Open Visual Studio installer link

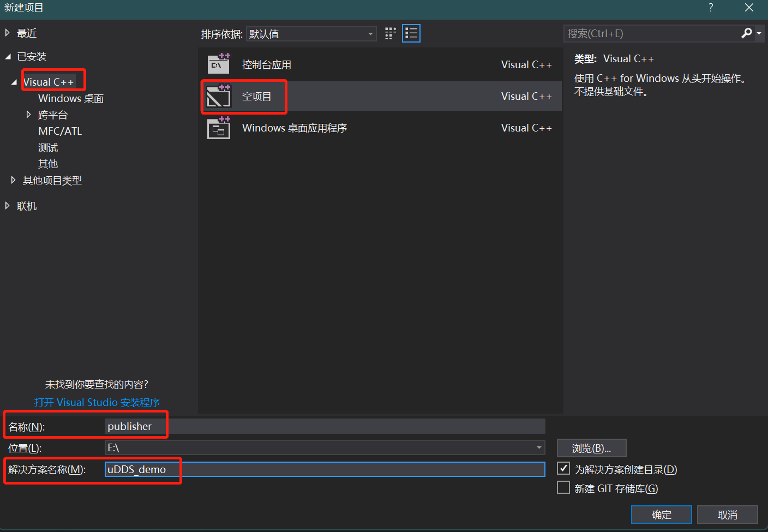tap(97, 402)
